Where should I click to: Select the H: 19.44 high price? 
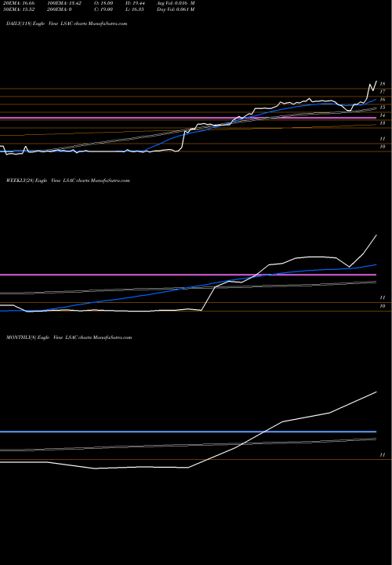(x=135, y=3)
